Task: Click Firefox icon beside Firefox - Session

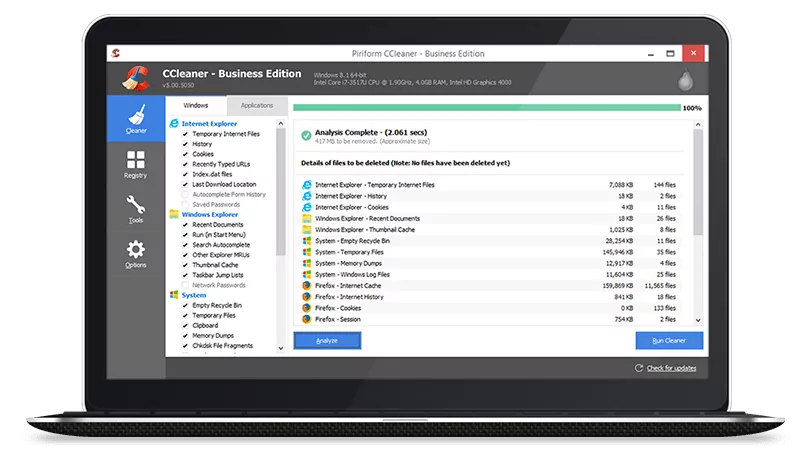Action: (x=307, y=319)
